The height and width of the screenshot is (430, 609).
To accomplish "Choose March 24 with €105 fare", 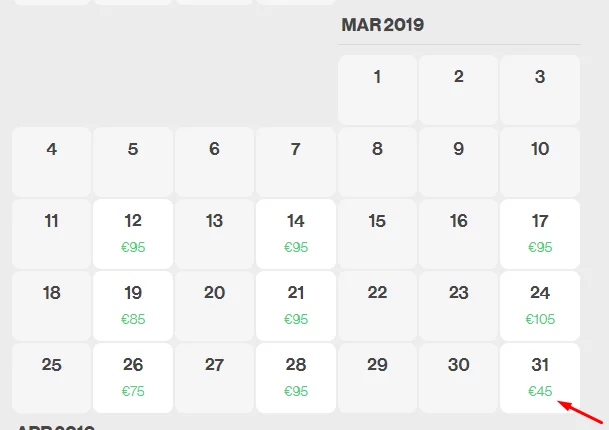I will (x=540, y=305).
